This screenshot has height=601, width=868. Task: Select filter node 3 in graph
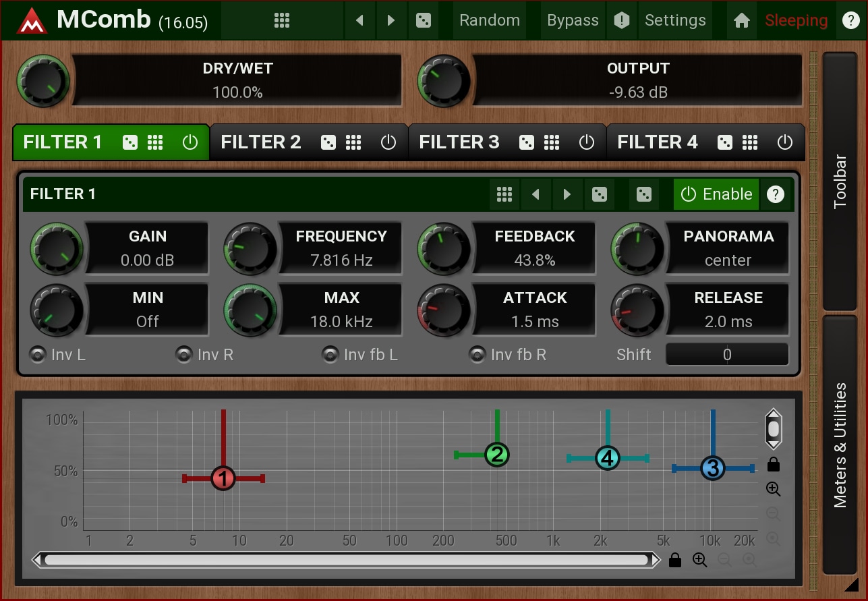(713, 467)
